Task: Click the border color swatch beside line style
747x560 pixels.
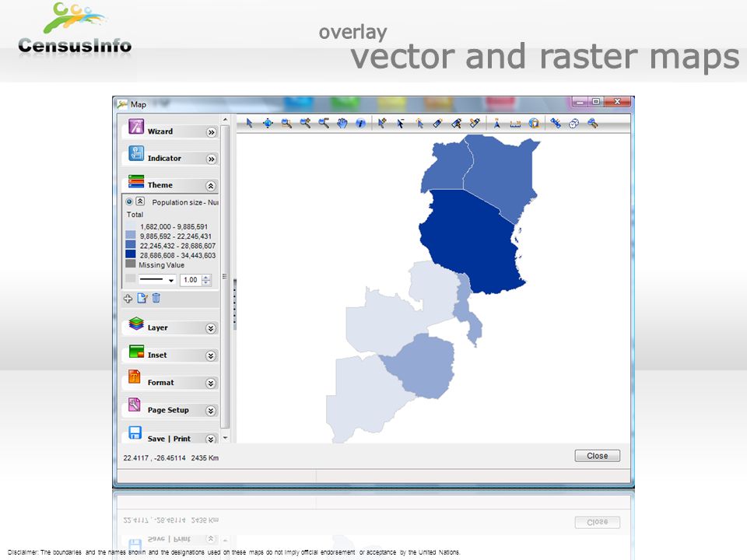Action: tap(130, 278)
